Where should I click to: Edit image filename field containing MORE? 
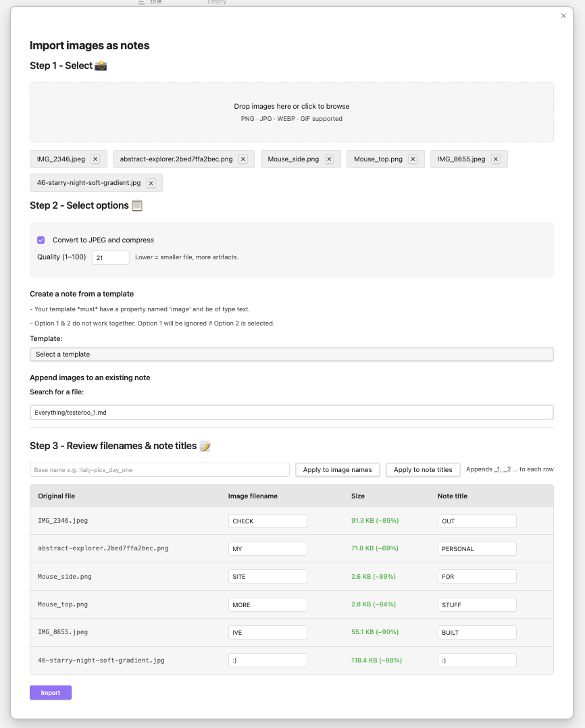pyautogui.click(x=268, y=604)
